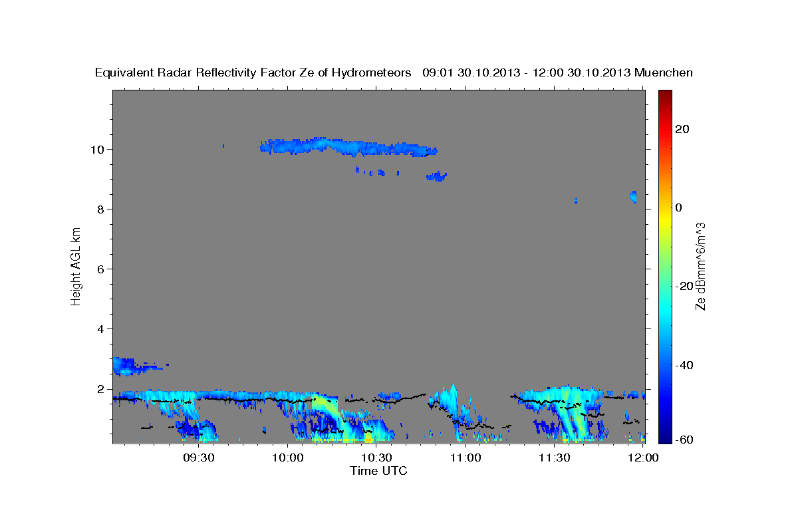Click the colorbar label -20
798x532 pixels.
(685, 286)
